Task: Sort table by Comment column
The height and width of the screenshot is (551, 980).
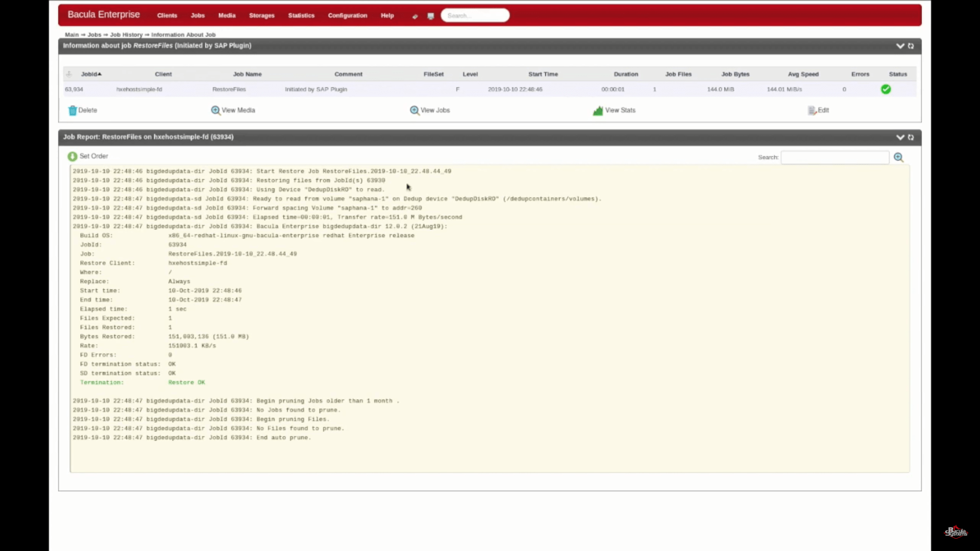Action: pos(348,74)
